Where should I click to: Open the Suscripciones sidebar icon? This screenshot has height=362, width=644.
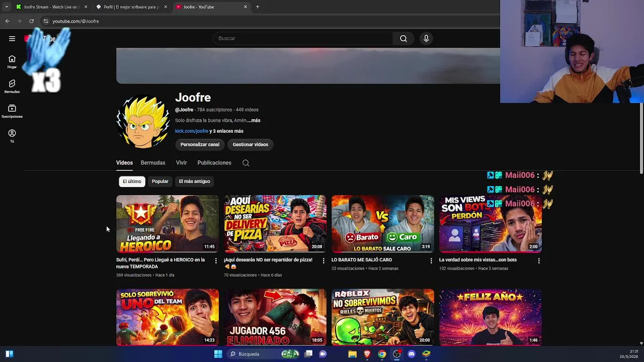click(12, 111)
